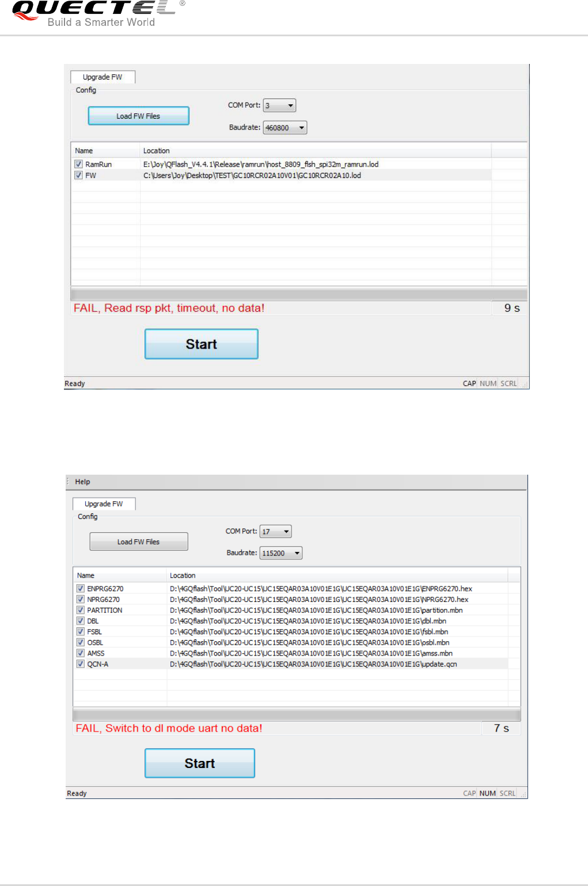Image resolution: width=588 pixels, height=886 pixels.
Task: Toggle the FSBL checkbox
Action: coord(81,632)
